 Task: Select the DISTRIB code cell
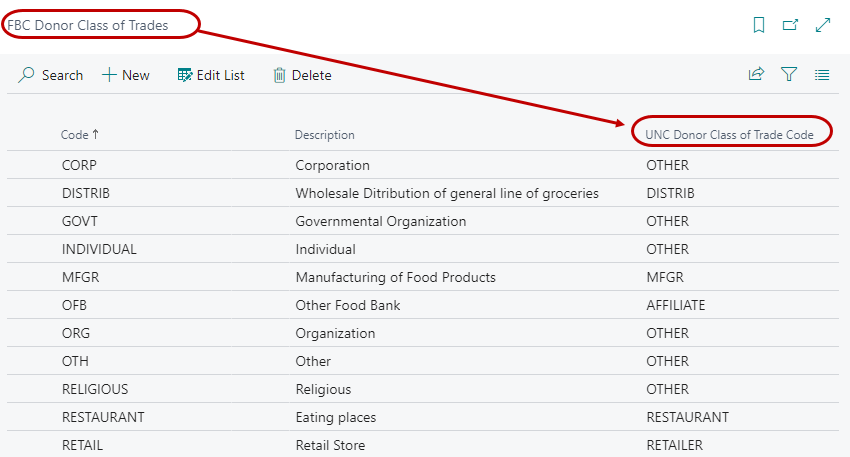84,193
